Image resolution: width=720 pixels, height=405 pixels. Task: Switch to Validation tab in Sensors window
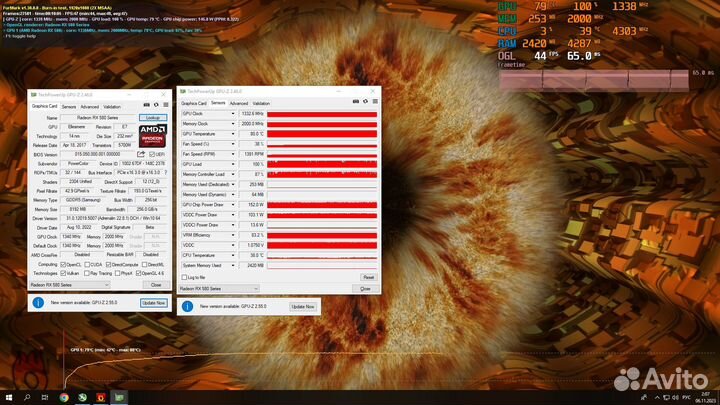[x=261, y=103]
